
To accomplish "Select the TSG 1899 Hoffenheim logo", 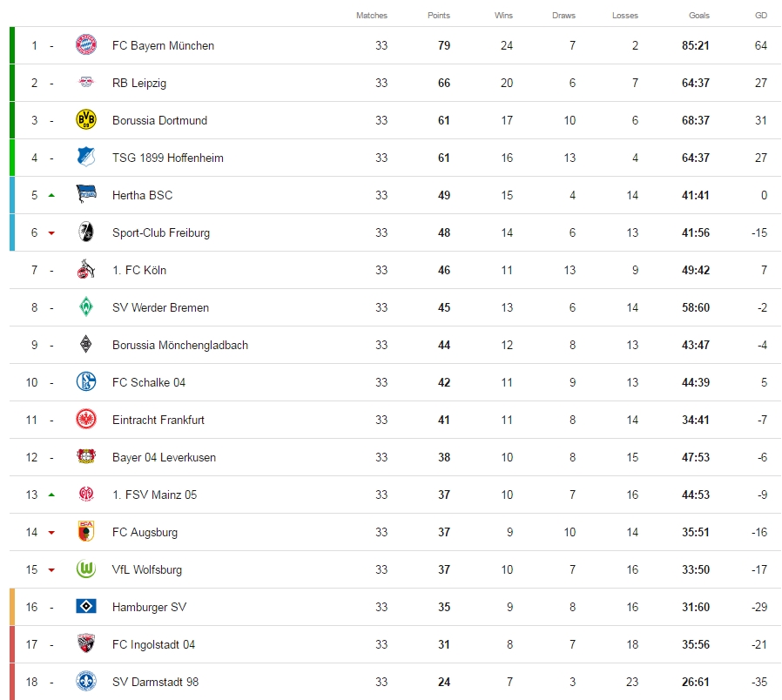I will (x=86, y=158).
